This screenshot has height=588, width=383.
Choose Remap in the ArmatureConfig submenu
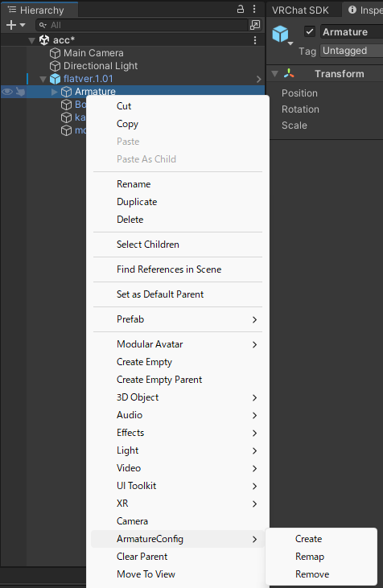[x=321, y=557]
